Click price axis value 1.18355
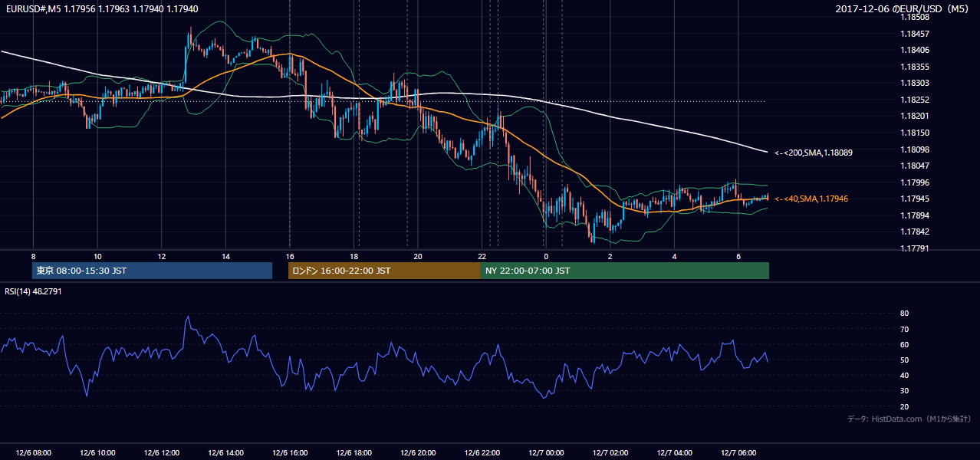 coord(915,67)
